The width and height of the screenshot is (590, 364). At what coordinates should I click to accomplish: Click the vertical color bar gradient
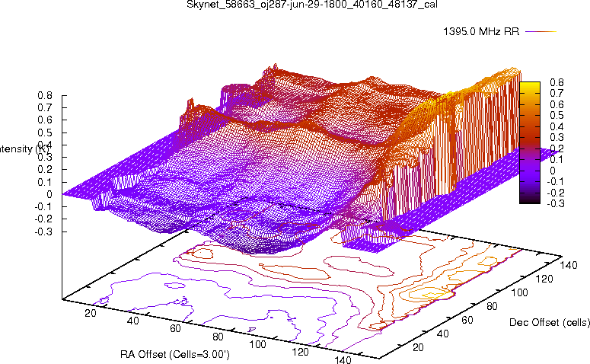point(529,142)
